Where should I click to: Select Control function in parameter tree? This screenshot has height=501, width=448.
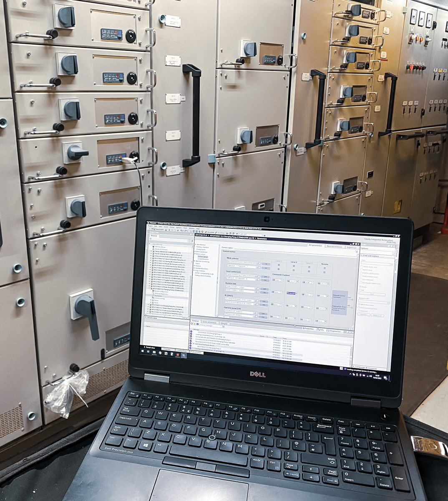(x=203, y=259)
